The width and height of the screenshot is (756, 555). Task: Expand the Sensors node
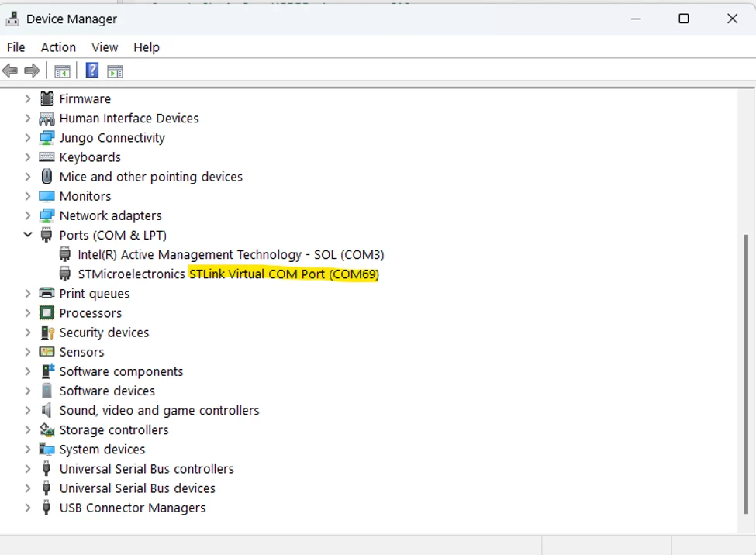click(x=27, y=351)
